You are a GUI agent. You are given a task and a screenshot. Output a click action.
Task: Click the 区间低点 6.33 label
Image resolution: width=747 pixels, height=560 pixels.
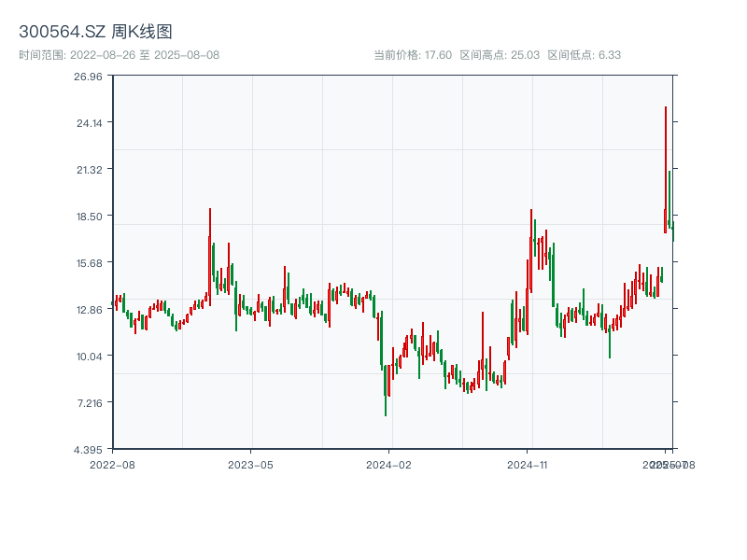click(x=584, y=55)
